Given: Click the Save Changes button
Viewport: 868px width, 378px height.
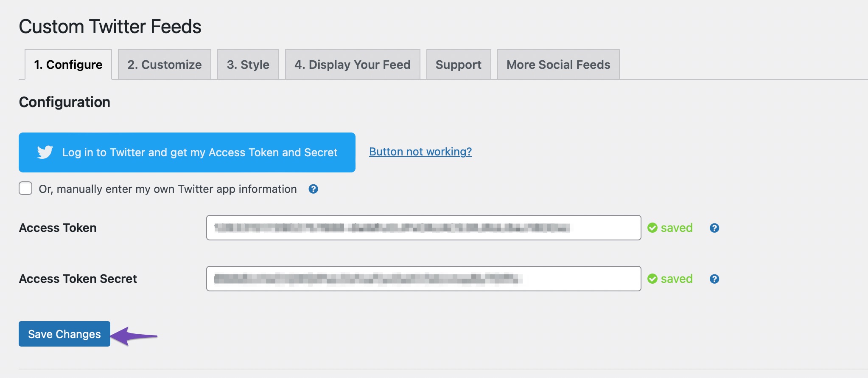Looking at the screenshot, I should click(x=64, y=334).
